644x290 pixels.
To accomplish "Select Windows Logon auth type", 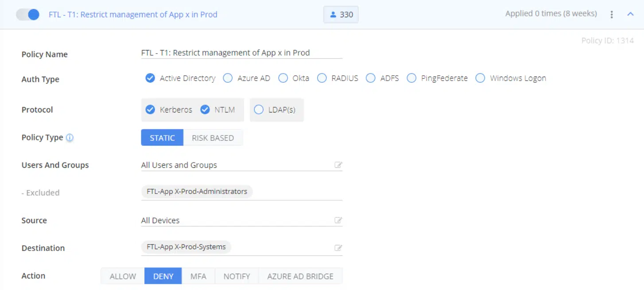I will click(x=480, y=78).
